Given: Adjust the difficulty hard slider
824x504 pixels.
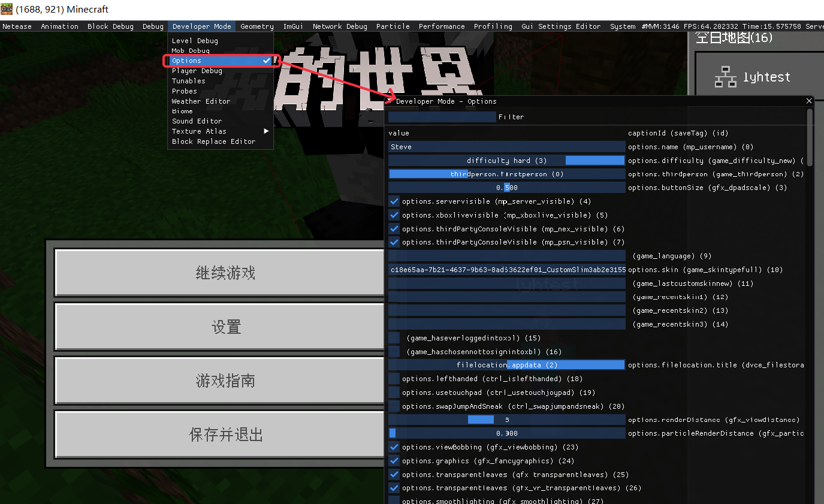Looking at the screenshot, I should click(x=506, y=161).
